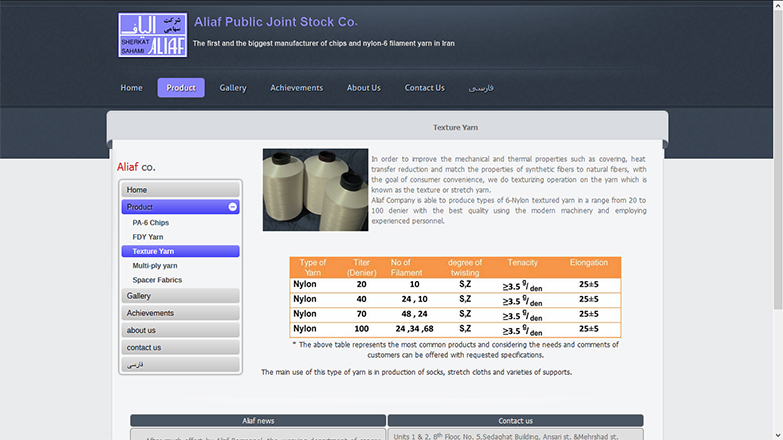Switch to Farsi language in top navigation

click(481, 88)
